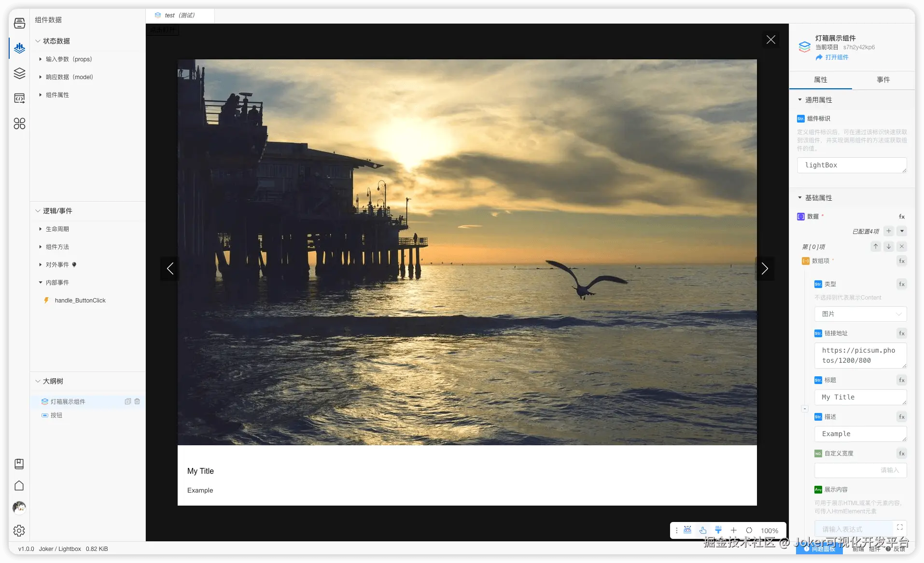Toggle fx expression for 类型
Image resolution: width=924 pixels, height=563 pixels.
coord(902,284)
